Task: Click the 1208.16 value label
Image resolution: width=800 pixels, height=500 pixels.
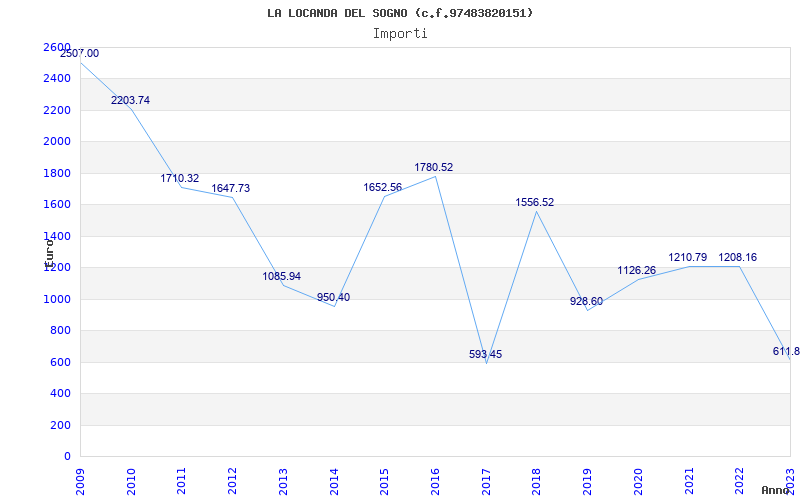Action: pos(738,258)
